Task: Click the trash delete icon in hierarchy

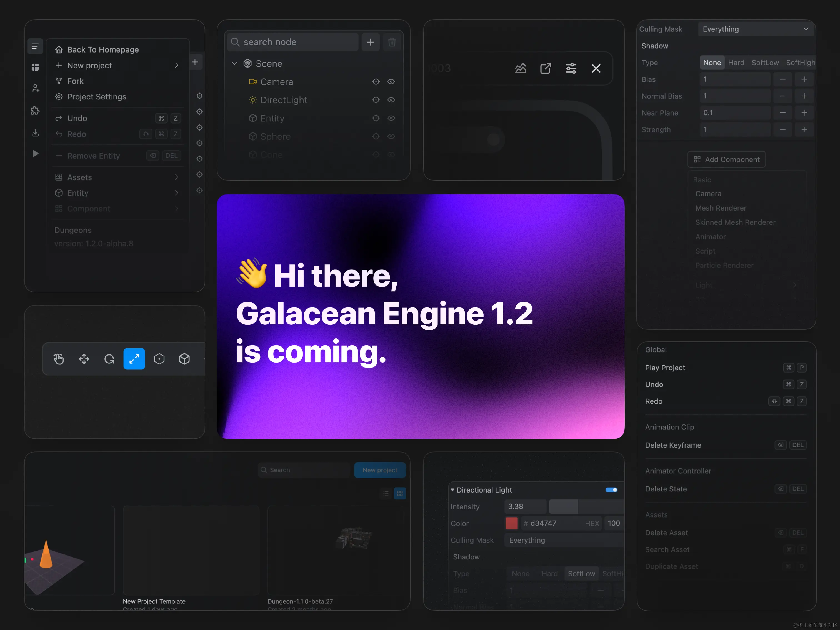Action: coord(392,42)
